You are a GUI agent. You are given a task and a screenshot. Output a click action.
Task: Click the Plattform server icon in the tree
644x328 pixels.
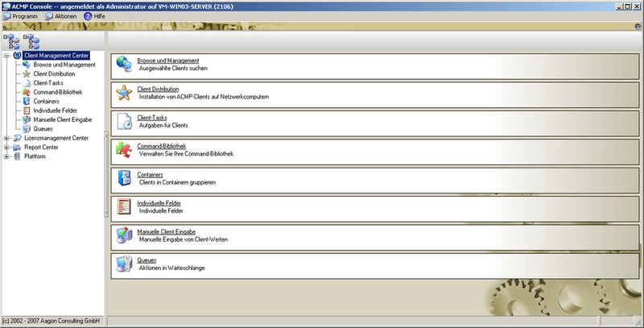[x=17, y=156]
